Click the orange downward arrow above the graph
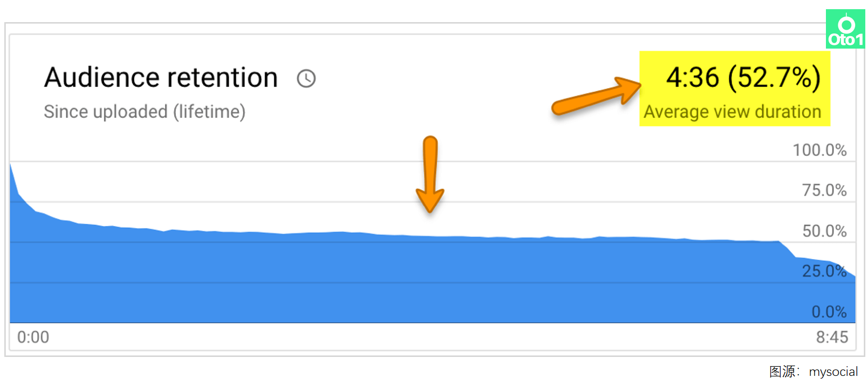 (x=430, y=174)
